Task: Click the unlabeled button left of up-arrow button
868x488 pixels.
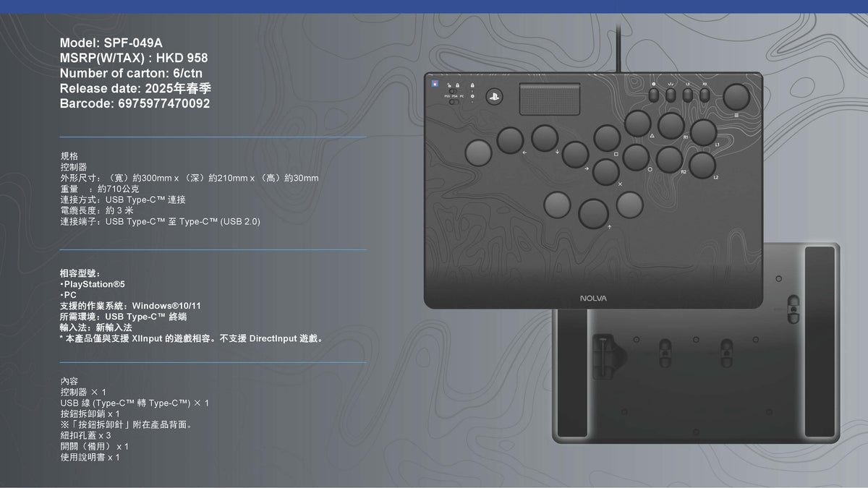Action: coord(557,205)
